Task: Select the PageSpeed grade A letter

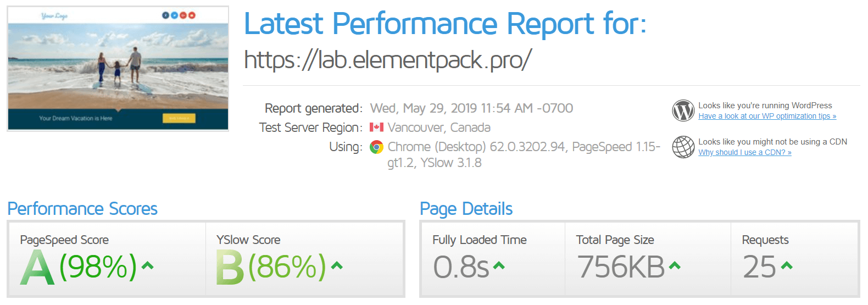Action: coord(37,267)
